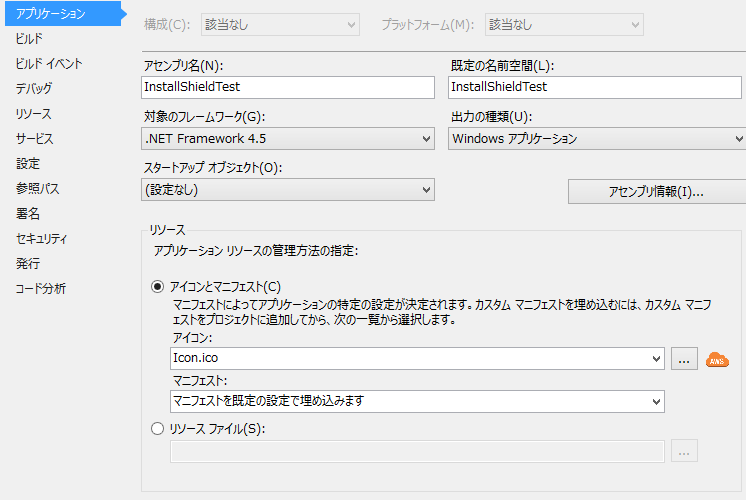Image resolution: width=746 pixels, height=500 pixels.
Task: Click the orange ANS cloud icon
Action: [x=718, y=360]
